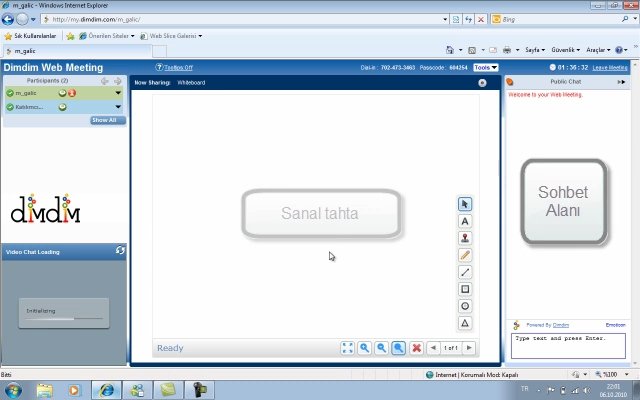Select the arrow pointer whiteboard tool
This screenshot has width=640, height=400.
point(464,204)
